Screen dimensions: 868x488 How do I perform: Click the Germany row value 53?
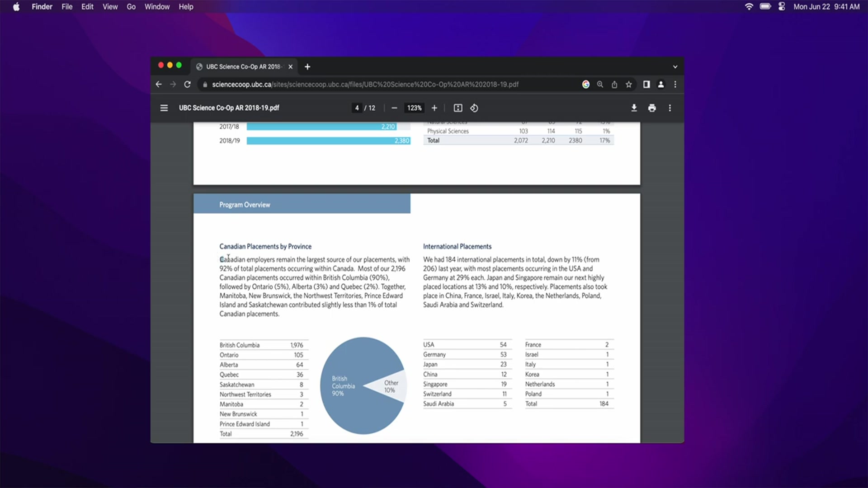tap(503, 355)
